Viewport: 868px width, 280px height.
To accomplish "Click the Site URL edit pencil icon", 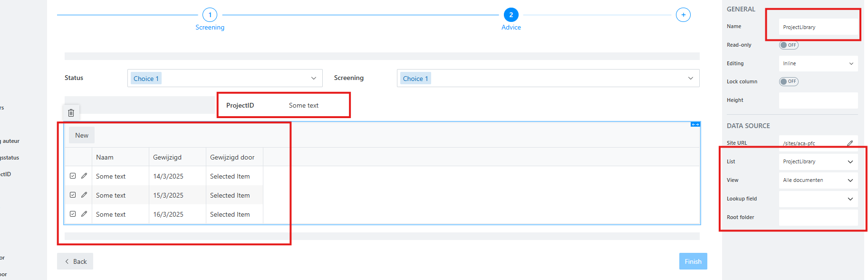I will tap(850, 143).
